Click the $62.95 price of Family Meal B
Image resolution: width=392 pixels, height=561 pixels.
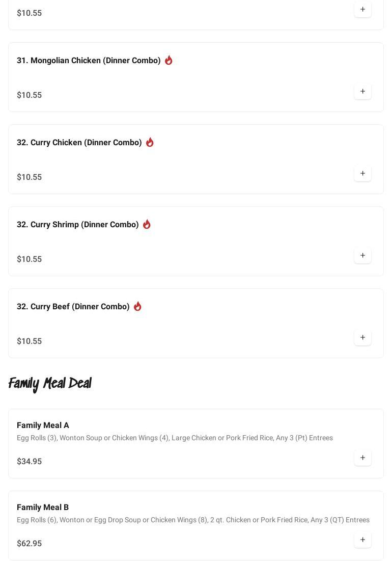coord(30,544)
